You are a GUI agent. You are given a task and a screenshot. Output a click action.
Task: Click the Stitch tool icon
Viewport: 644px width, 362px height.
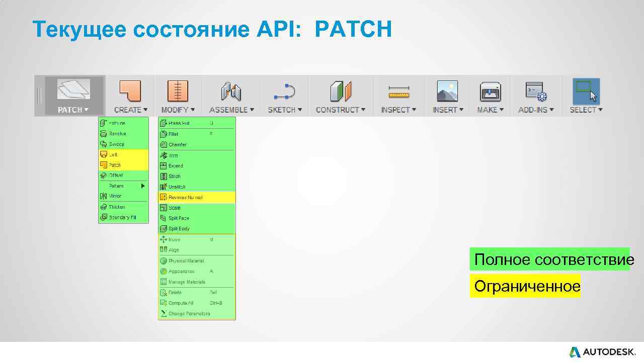point(164,176)
